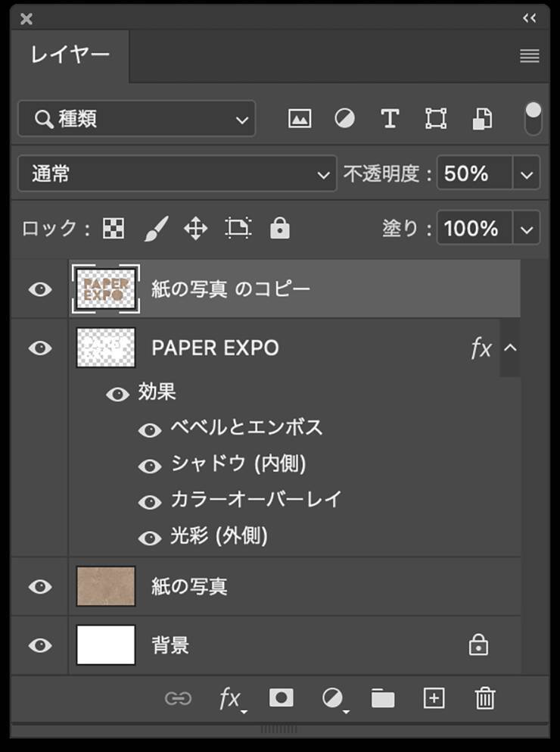Click the pixel layer filter icon

click(x=300, y=119)
